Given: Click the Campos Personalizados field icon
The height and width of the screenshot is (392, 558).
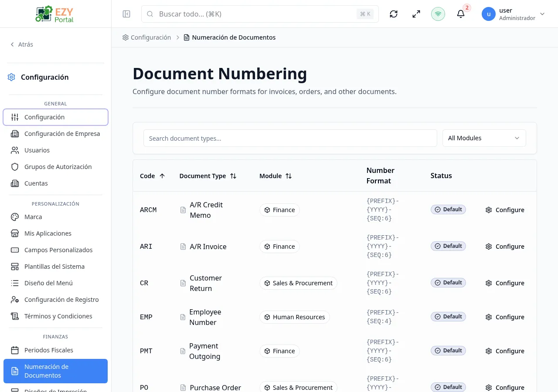Looking at the screenshot, I should pyautogui.click(x=15, y=250).
